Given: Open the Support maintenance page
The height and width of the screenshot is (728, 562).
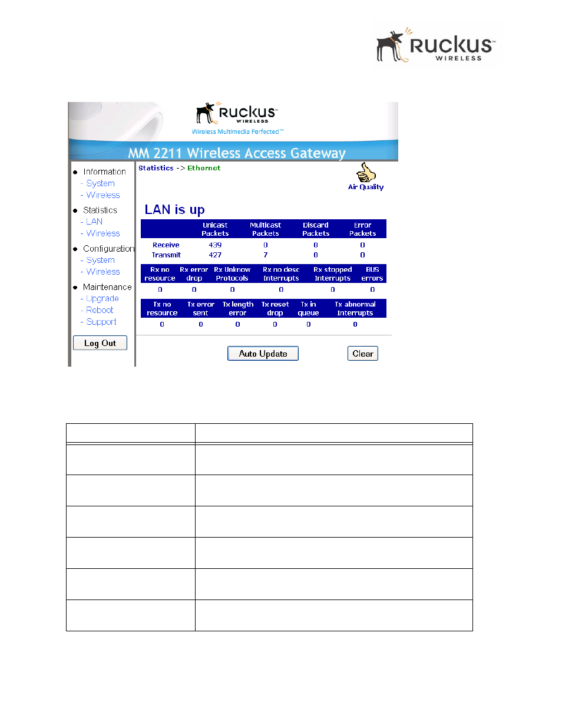Looking at the screenshot, I should pos(101,322).
